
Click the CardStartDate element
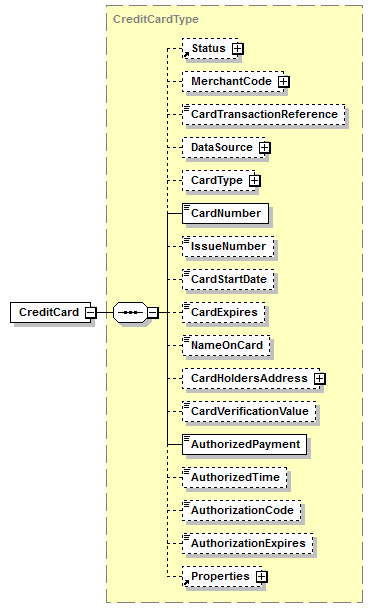click(228, 280)
